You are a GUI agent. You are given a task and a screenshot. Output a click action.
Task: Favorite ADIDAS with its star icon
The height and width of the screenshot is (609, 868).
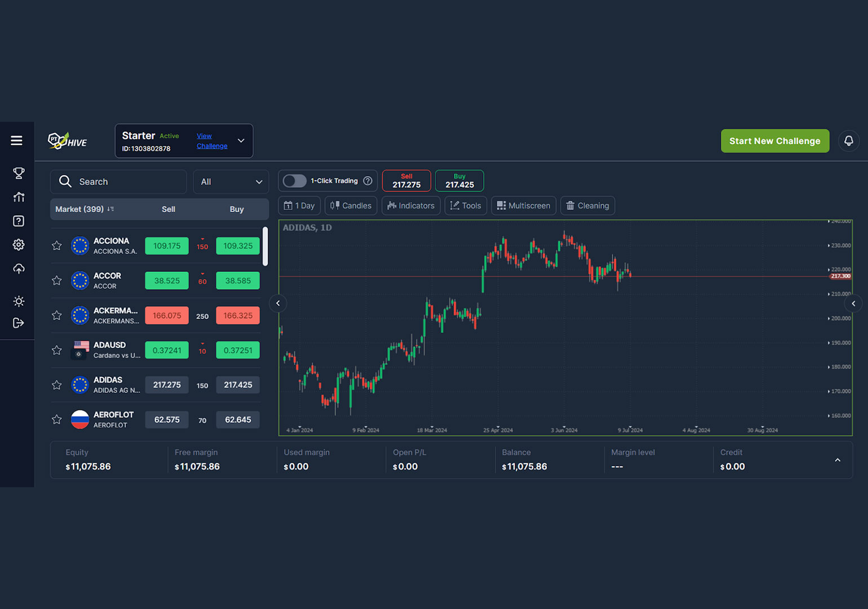(x=56, y=385)
